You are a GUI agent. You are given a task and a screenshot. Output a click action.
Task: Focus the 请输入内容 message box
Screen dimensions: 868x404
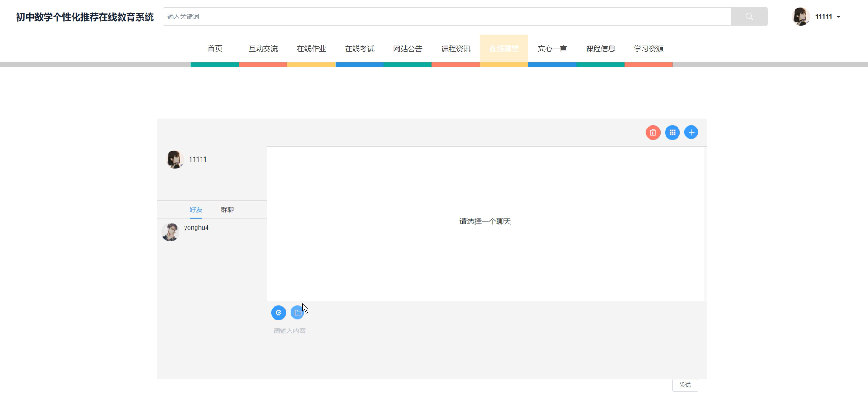click(x=487, y=351)
